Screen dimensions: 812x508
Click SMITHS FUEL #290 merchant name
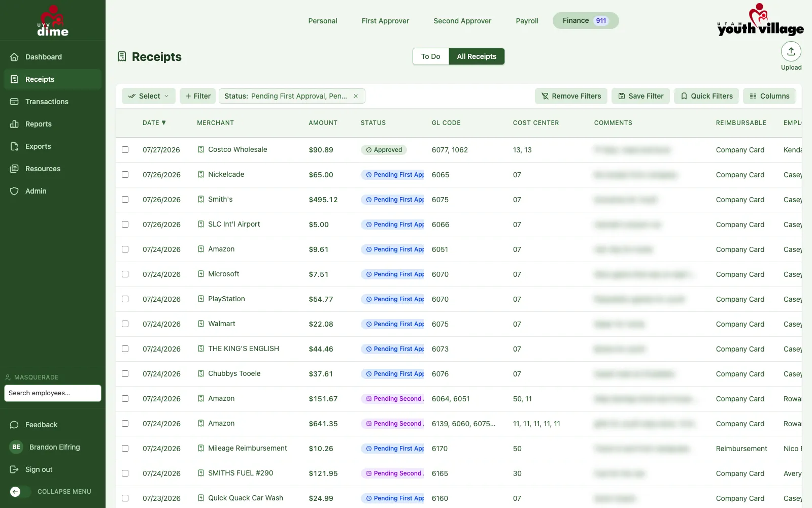pos(241,473)
